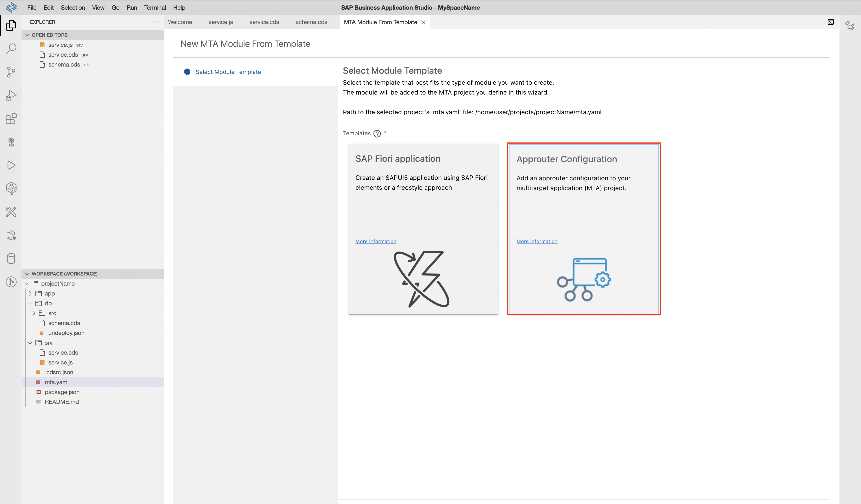861x504 pixels.
Task: Click the plug-and-cube icon in activity bar
Action: point(11,235)
